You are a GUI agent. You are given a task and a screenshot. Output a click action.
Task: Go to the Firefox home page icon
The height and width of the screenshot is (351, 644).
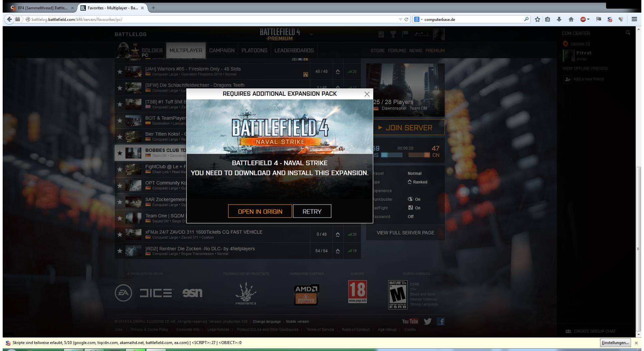pyautogui.click(x=571, y=19)
